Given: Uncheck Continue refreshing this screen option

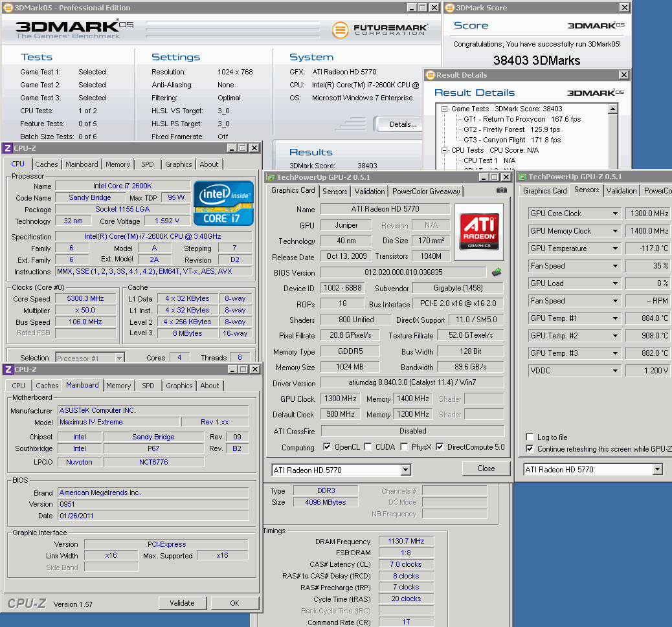Looking at the screenshot, I should tap(530, 448).
